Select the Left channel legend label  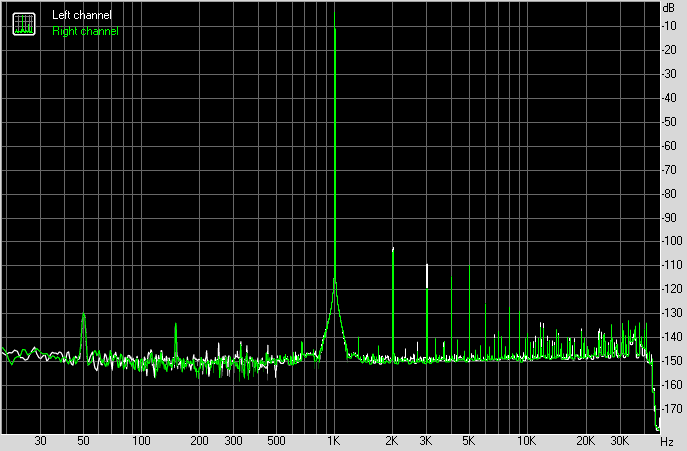[82, 15]
